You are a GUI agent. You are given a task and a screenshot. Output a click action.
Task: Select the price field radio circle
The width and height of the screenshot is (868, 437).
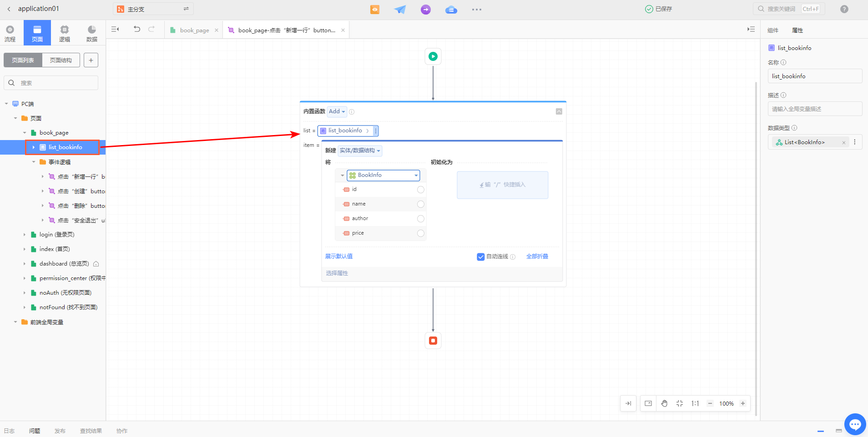[421, 233]
